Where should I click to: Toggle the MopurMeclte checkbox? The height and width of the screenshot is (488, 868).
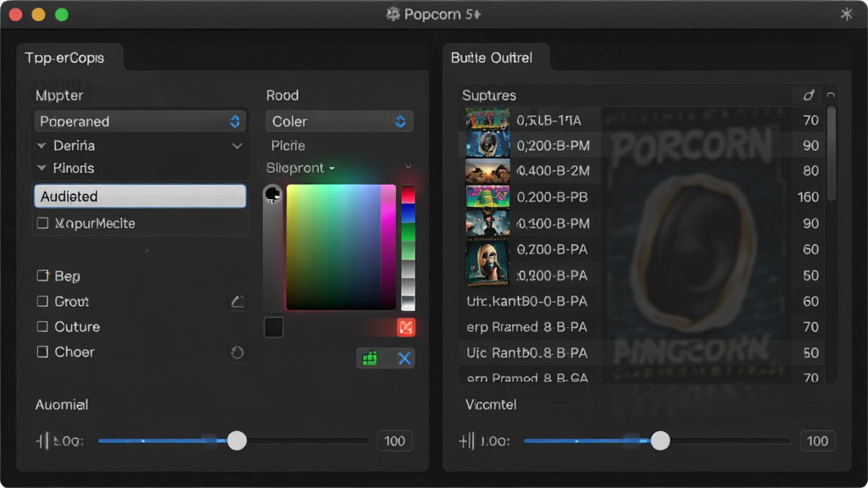42,223
